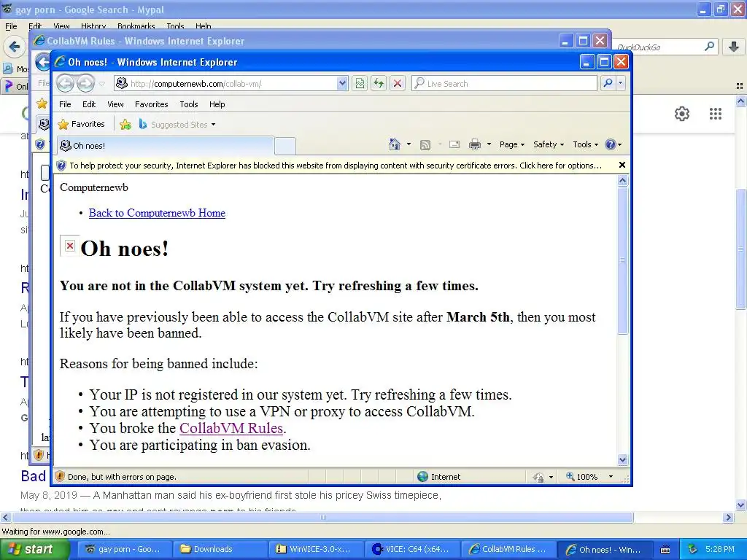Screen dimensions: 747x560
Task: Click the Mypal back arrow button
Action: coord(15,47)
